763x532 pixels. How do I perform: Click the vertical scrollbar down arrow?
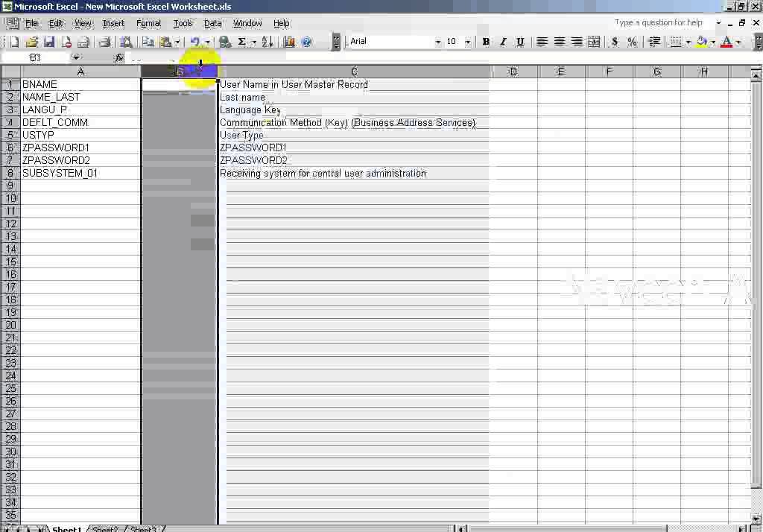click(756, 519)
